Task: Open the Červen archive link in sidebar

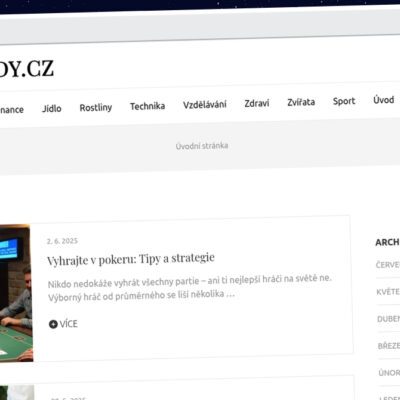Action: coord(388,265)
